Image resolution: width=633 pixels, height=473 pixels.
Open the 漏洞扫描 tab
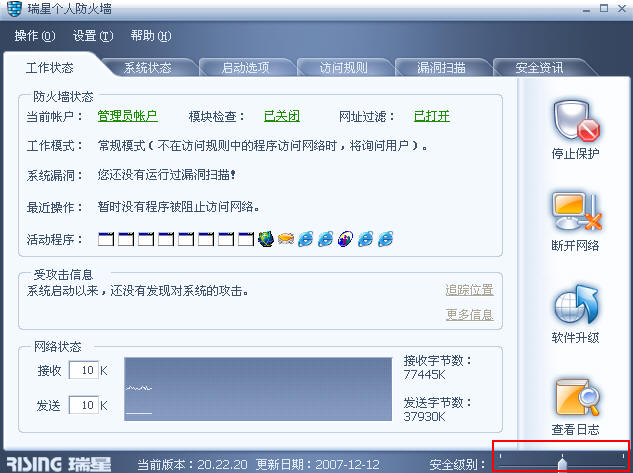pyautogui.click(x=441, y=67)
